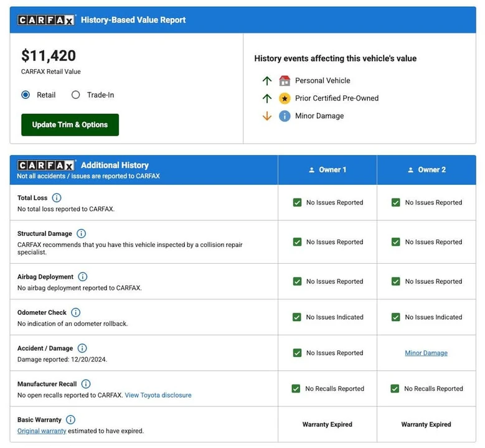Click the $11,420 retail value

pos(49,56)
